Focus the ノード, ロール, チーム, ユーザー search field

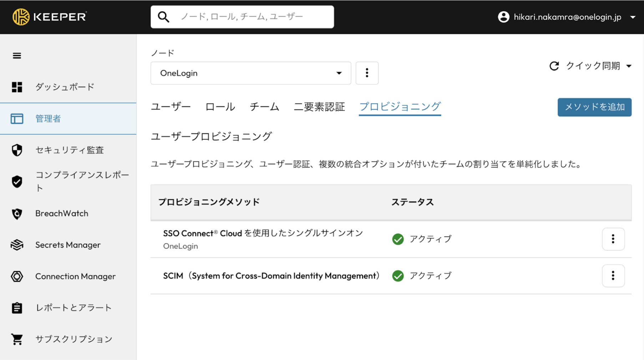point(242,17)
